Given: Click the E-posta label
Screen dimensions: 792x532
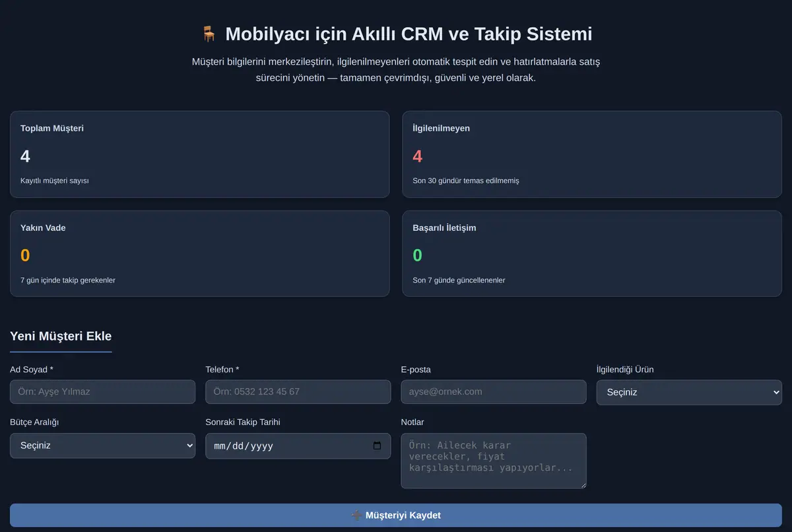Looking at the screenshot, I should 416,370.
